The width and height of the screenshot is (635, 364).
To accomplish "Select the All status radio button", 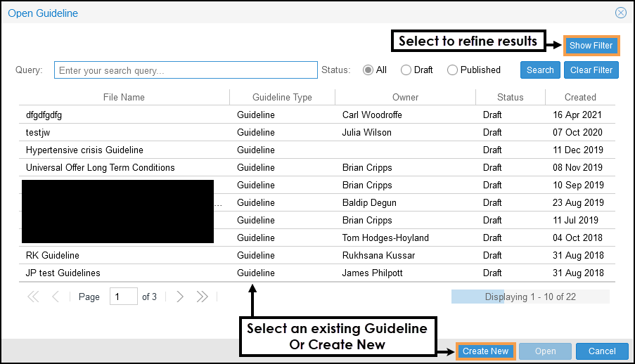I will click(368, 70).
